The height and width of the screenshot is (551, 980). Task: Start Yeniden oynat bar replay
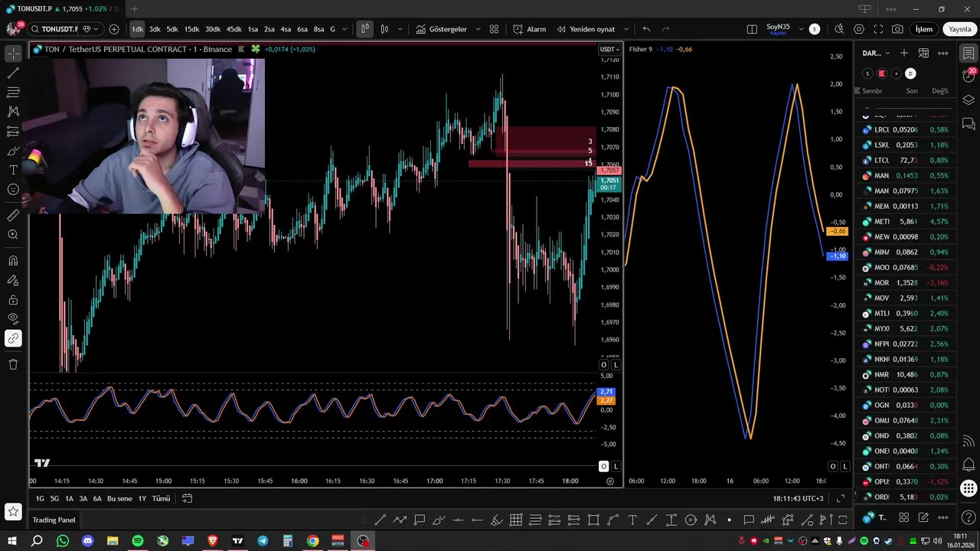pos(586,29)
